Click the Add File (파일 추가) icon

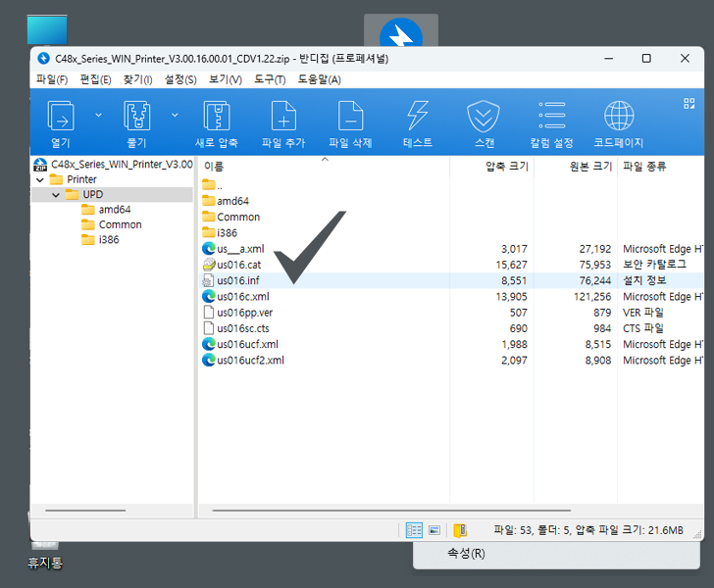[x=283, y=116]
